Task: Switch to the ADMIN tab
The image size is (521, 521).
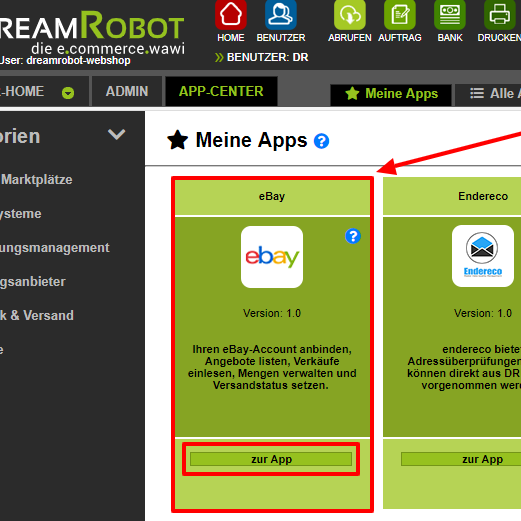Action: click(x=127, y=91)
